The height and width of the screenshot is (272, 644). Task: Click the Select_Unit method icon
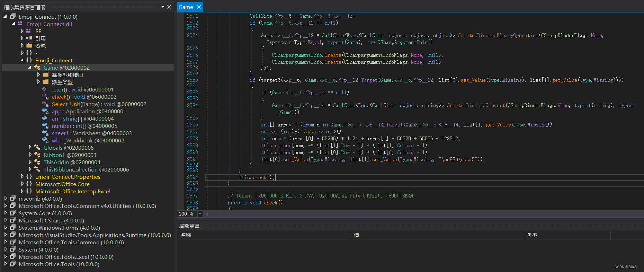45,104
